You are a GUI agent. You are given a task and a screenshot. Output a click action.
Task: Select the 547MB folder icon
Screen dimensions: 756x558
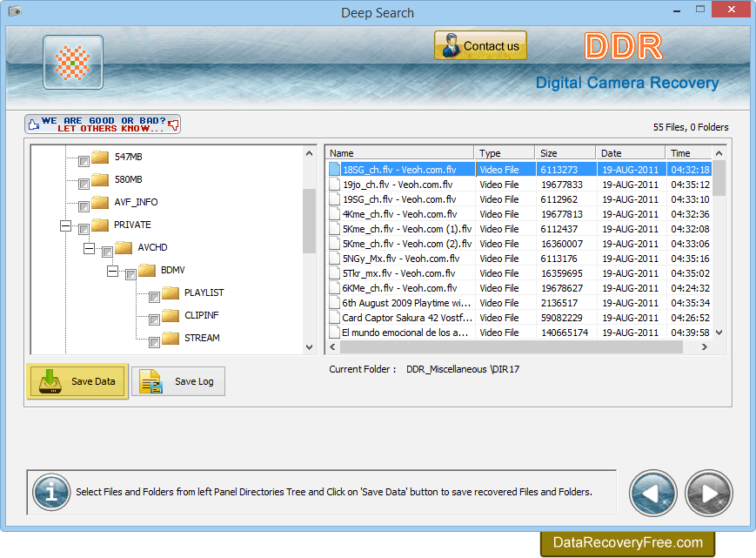100,157
